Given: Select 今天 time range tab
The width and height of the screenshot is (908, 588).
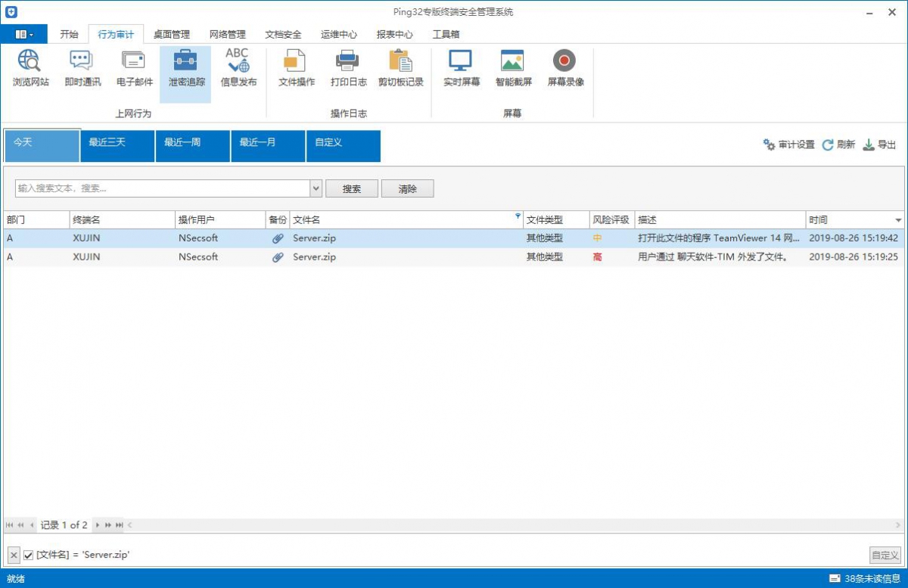Looking at the screenshot, I should (42, 145).
